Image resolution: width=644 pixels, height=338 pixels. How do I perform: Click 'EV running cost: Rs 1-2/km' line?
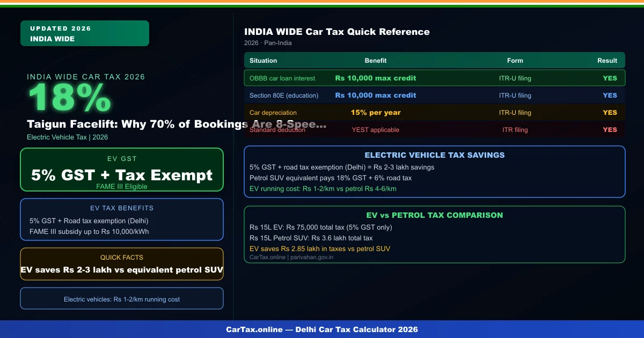tap(323, 189)
